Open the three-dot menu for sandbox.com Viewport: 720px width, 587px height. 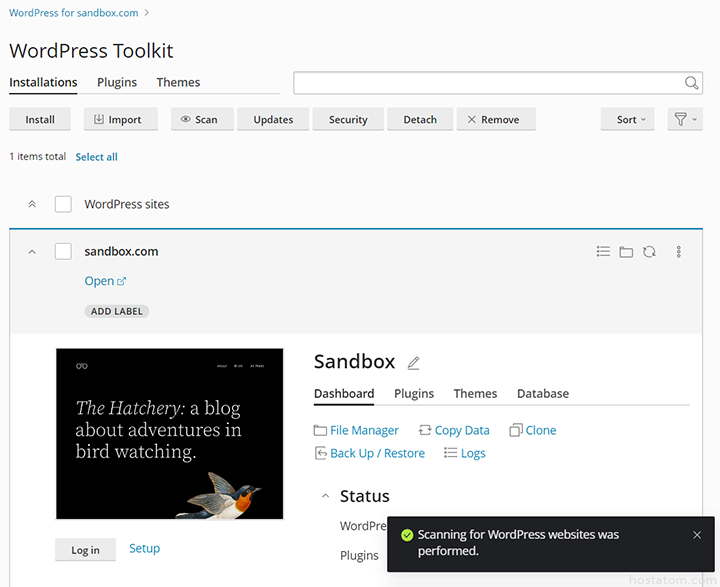click(679, 252)
